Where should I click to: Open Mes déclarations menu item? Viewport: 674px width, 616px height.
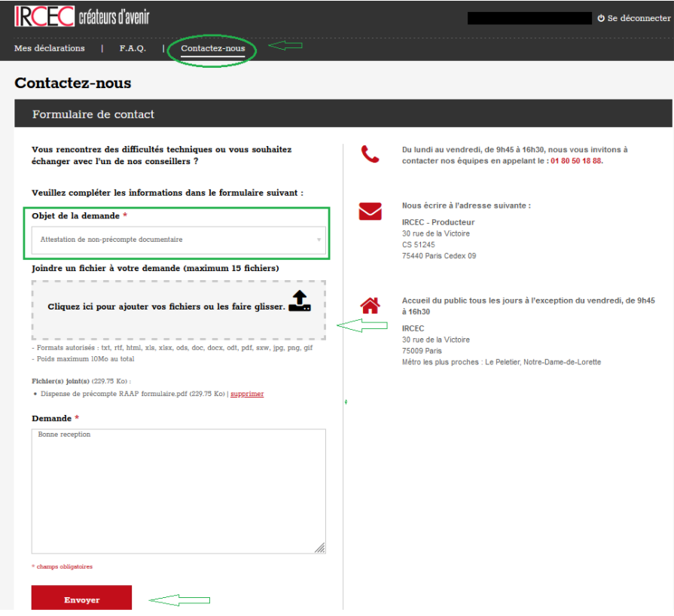tap(50, 48)
